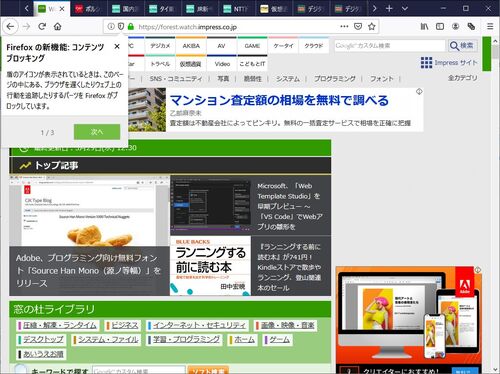
Task: Click the Google custom search field
Action: click(x=390, y=46)
